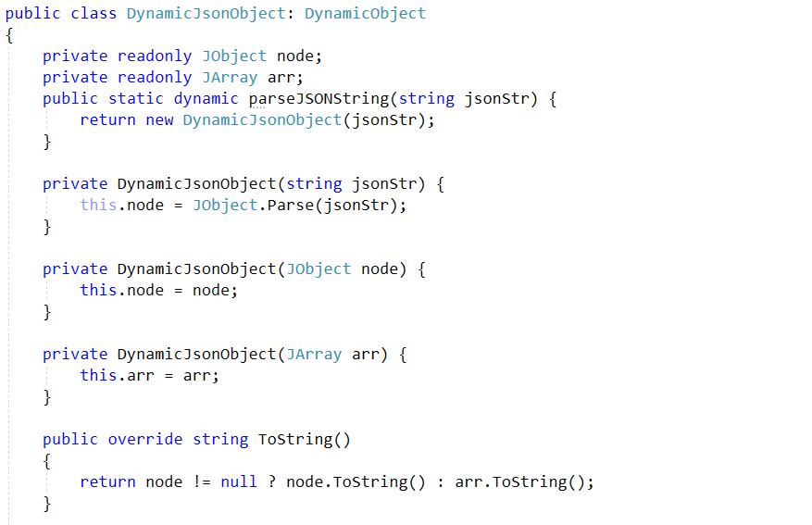Click JObject parameter type in second constructor

319,269
